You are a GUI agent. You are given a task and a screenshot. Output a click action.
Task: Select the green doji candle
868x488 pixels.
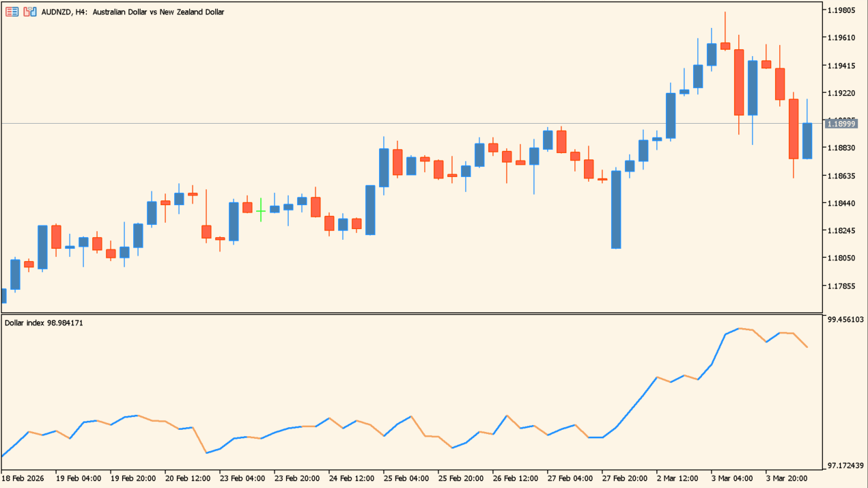(x=261, y=211)
